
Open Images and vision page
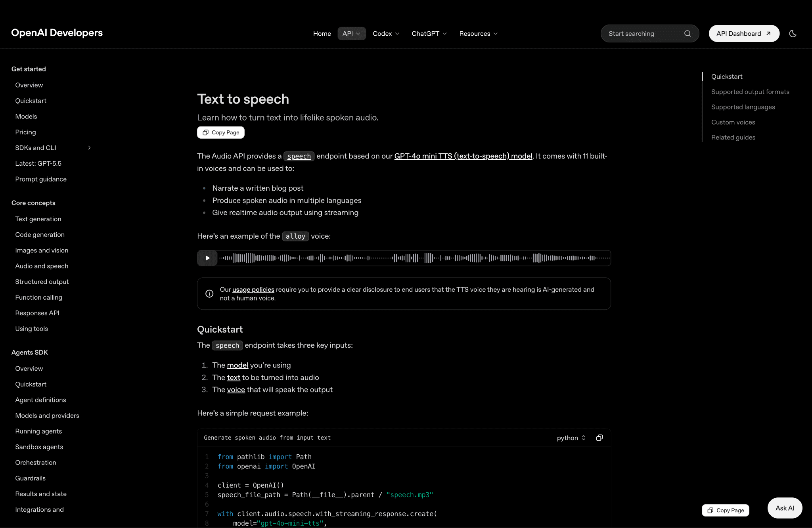(42, 251)
